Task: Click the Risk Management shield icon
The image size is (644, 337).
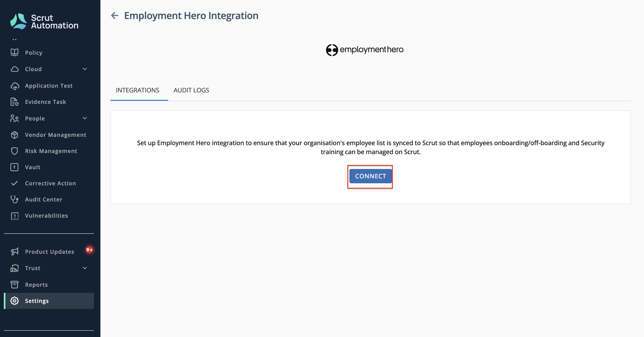Action: [x=15, y=151]
